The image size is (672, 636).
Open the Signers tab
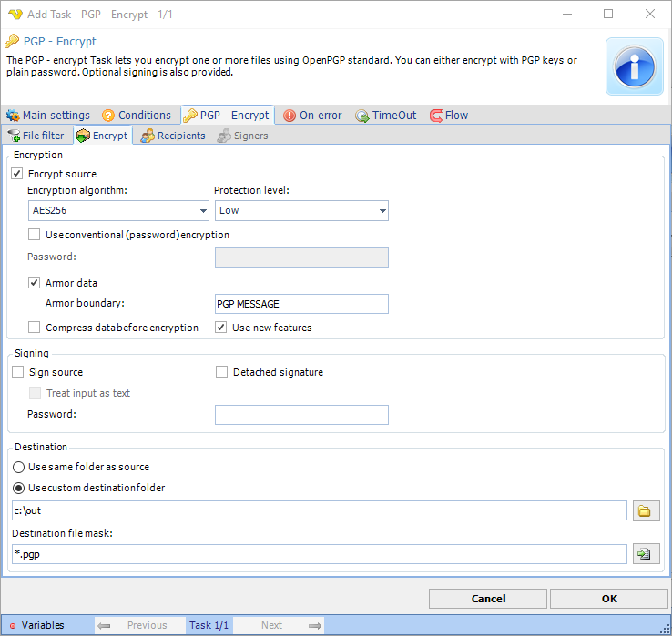point(242,136)
